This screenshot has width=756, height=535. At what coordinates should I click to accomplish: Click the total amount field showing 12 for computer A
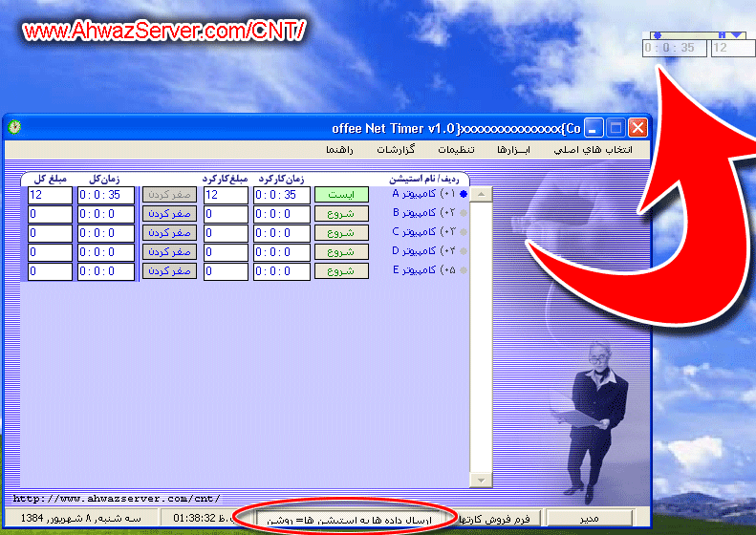point(50,195)
